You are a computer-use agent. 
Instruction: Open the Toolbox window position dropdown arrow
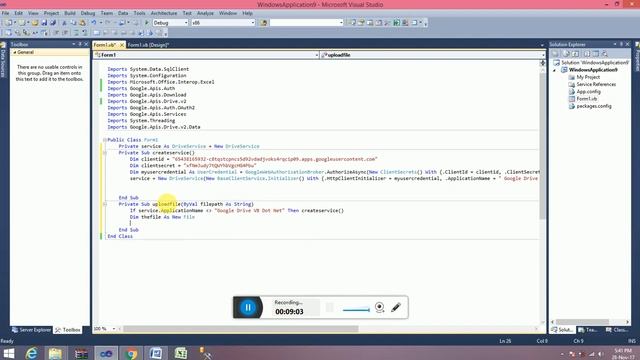73,44
